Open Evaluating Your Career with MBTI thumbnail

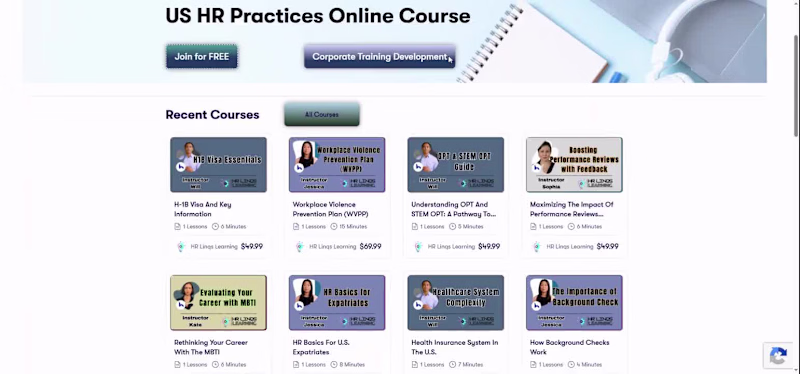(x=218, y=303)
